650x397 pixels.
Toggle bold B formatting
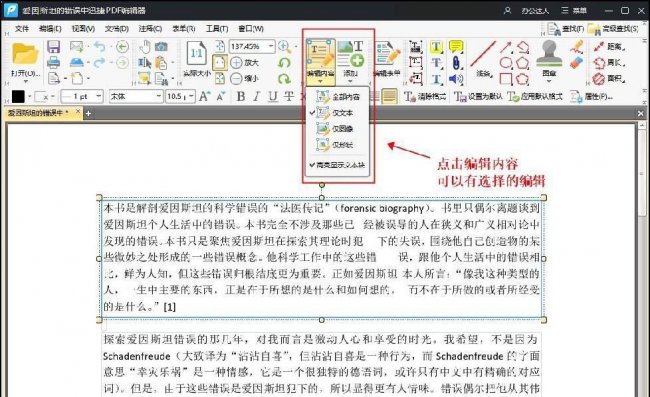coord(240,97)
